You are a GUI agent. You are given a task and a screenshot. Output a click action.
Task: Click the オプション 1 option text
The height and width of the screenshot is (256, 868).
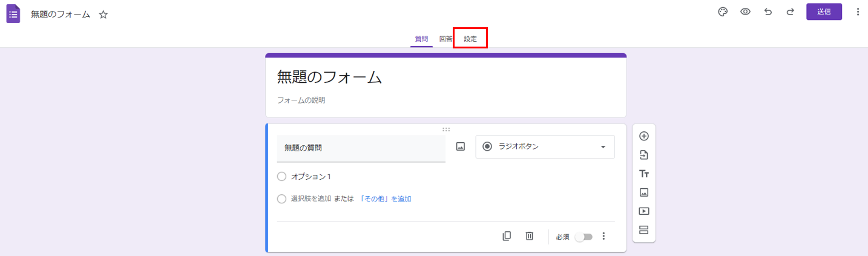pyautogui.click(x=311, y=177)
